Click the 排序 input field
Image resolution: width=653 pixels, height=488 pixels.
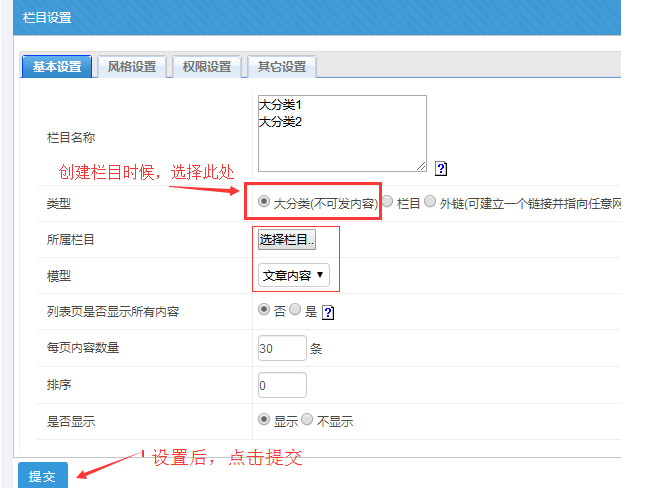point(282,385)
